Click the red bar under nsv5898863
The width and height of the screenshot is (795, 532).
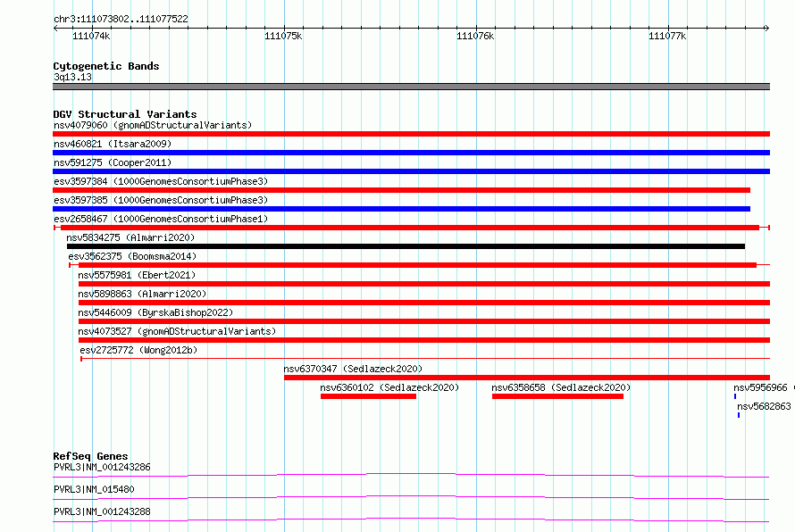pos(424,303)
